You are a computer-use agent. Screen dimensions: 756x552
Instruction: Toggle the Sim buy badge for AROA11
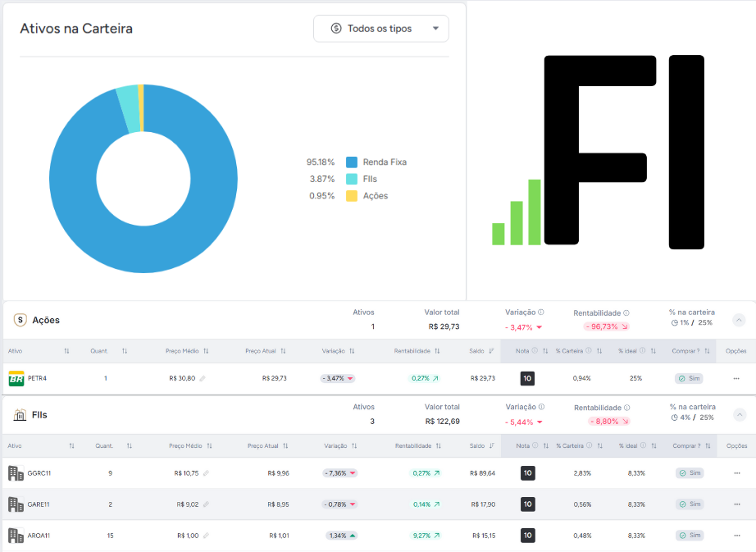pos(690,536)
